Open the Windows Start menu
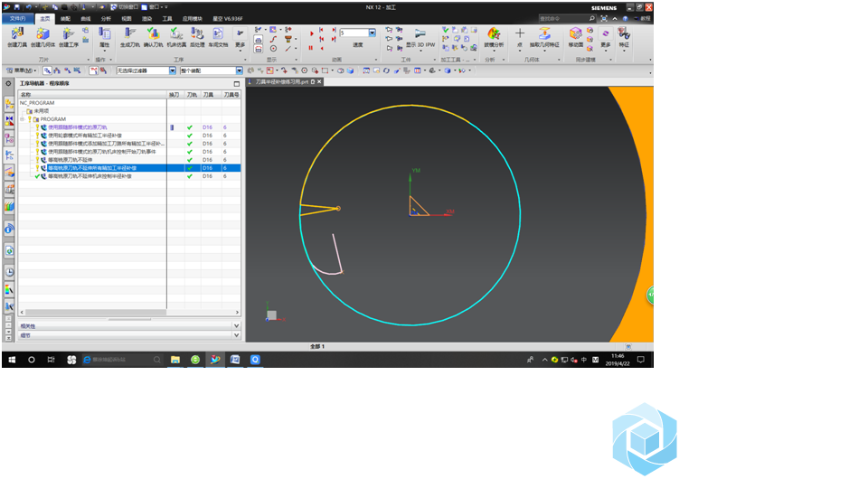The height and width of the screenshot is (488, 868). (11, 360)
